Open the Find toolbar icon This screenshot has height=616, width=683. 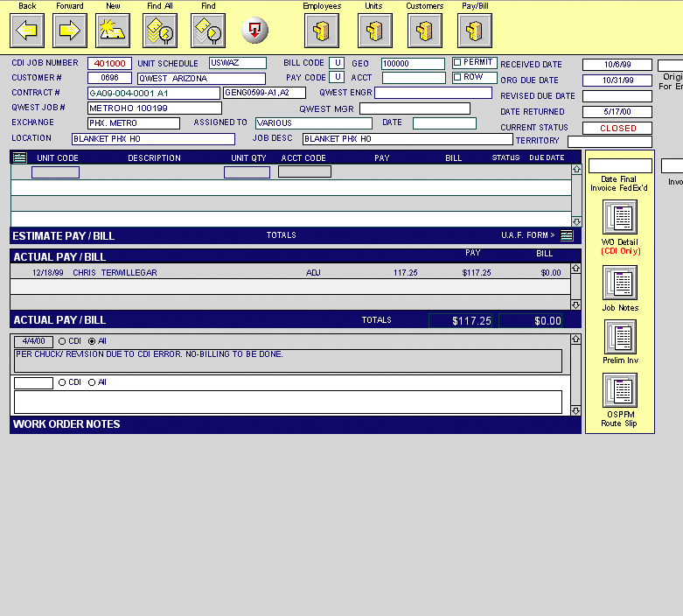208,31
